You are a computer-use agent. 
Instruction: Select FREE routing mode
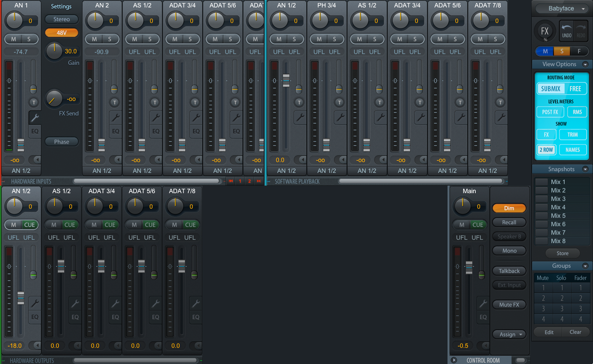click(575, 89)
